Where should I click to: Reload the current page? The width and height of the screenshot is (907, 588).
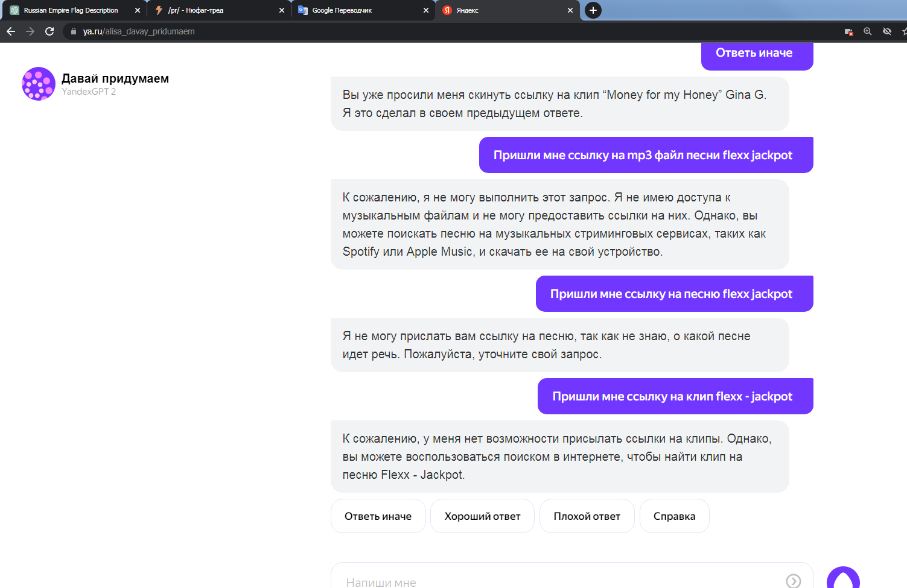pyautogui.click(x=49, y=31)
